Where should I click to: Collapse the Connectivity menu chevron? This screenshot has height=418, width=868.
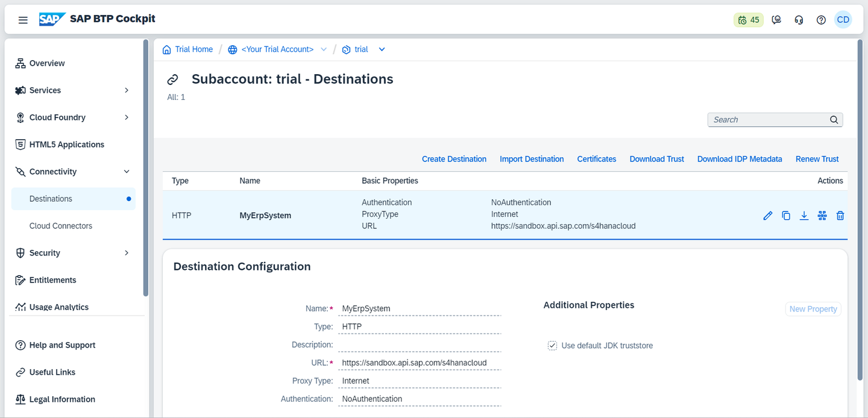(x=127, y=172)
